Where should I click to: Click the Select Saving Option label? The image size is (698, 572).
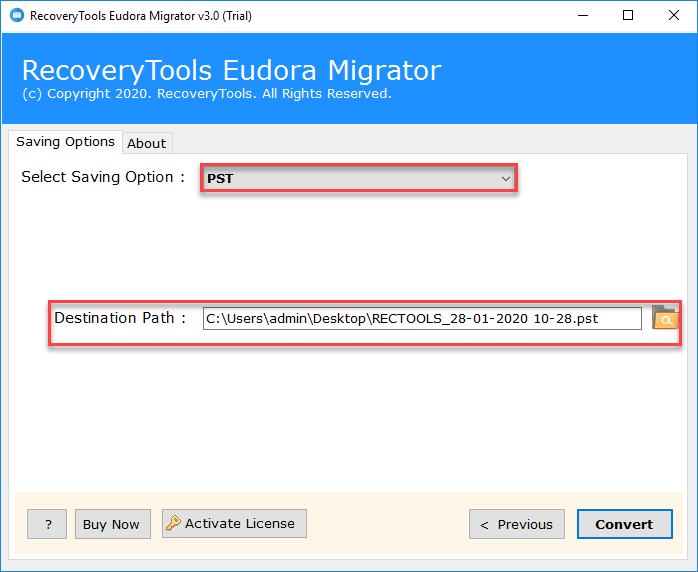(103, 177)
